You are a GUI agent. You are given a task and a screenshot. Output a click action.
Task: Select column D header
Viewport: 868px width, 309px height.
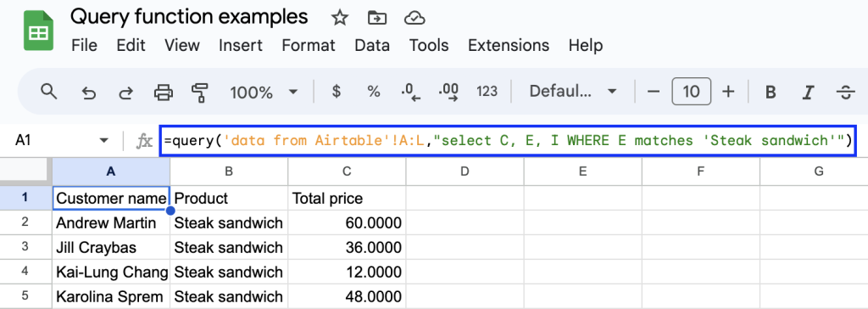pos(465,171)
